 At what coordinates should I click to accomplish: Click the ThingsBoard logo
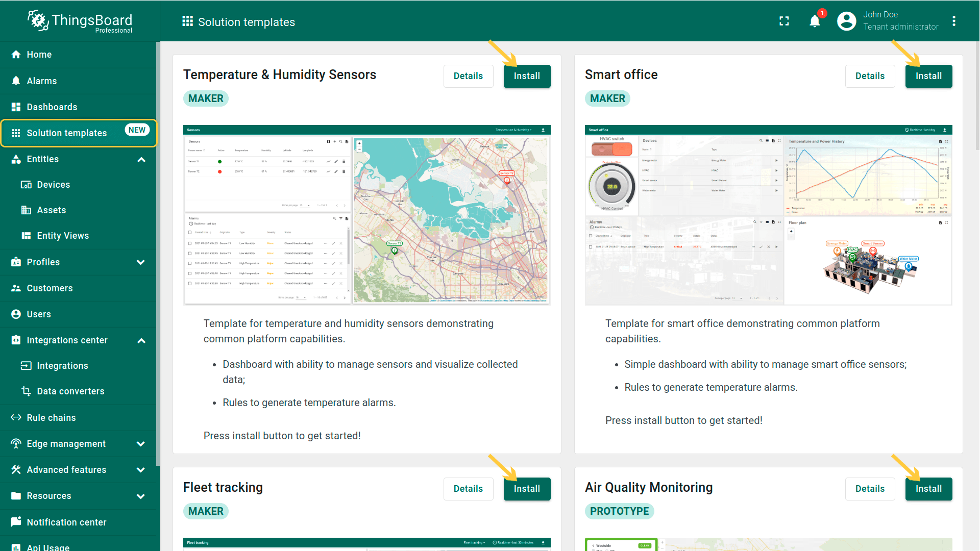coord(80,21)
